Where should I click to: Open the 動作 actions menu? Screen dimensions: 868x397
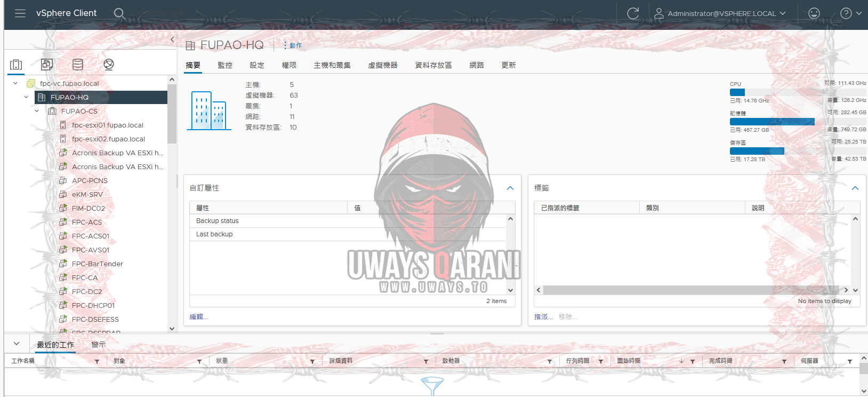click(293, 45)
